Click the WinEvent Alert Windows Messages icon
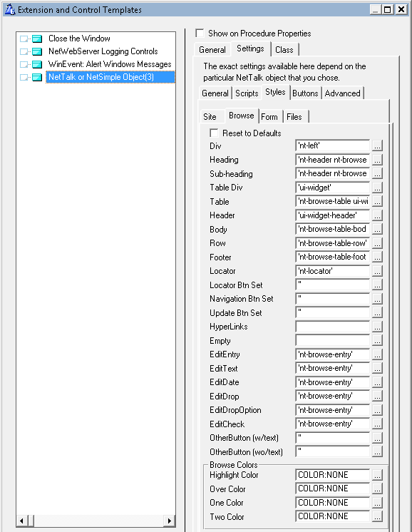 point(37,64)
